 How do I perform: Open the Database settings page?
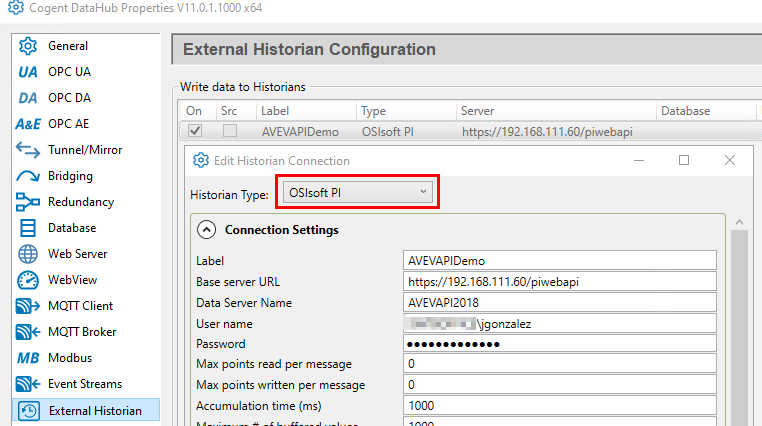click(72, 228)
